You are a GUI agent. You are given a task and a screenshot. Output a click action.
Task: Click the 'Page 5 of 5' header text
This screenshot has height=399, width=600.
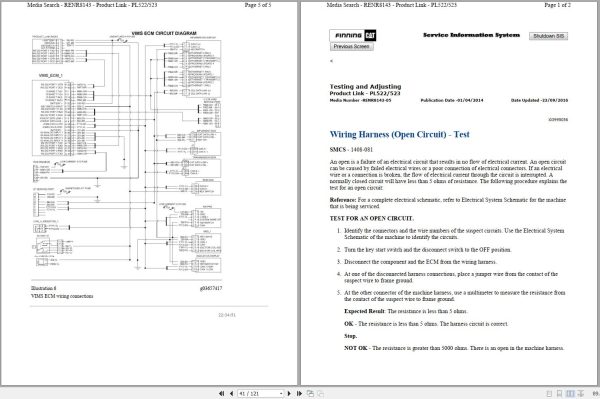pyautogui.click(x=258, y=5)
